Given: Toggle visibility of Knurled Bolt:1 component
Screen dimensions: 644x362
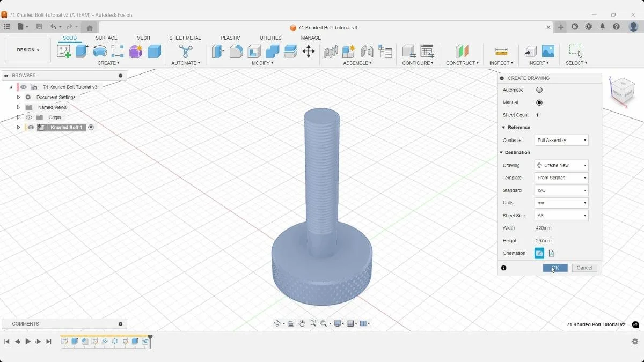Looking at the screenshot, I should click(x=31, y=128).
